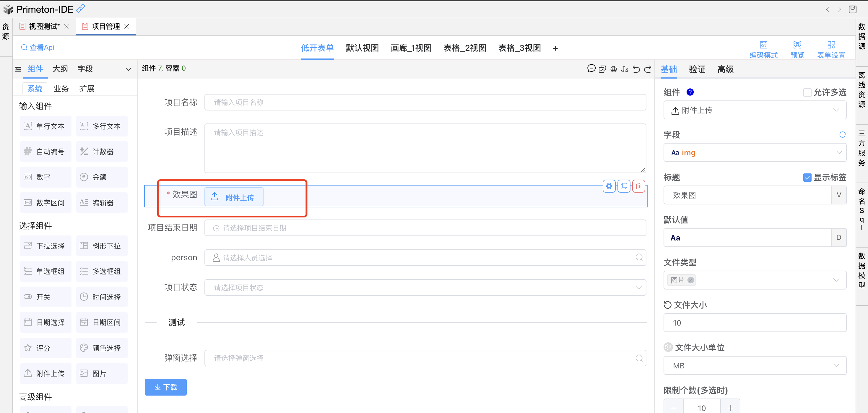Copy the selected 效果图 component

tap(624, 186)
